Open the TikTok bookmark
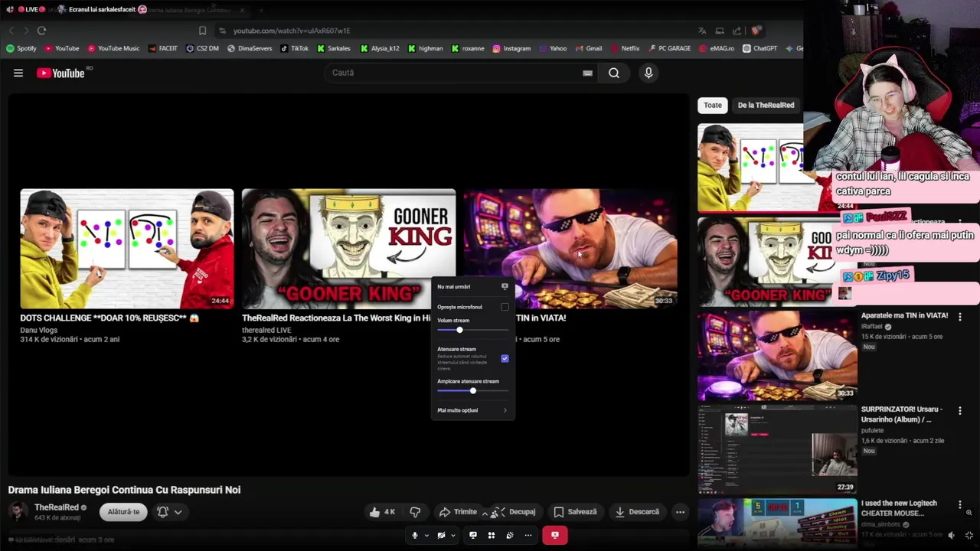The height and width of the screenshot is (551, 980). pyautogui.click(x=295, y=48)
